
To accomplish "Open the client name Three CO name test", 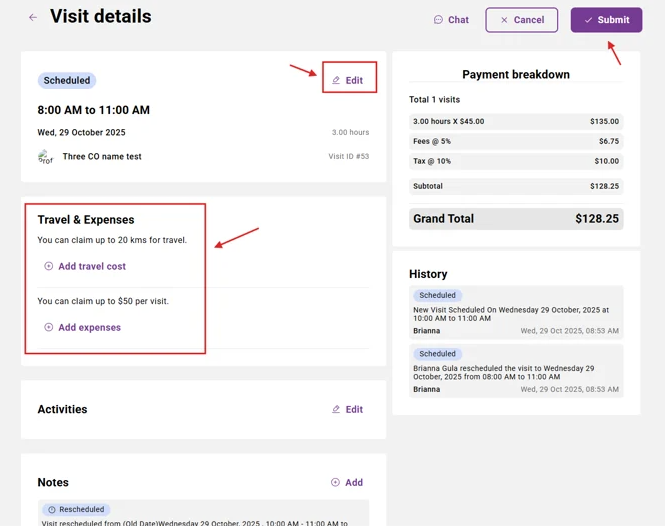I will click(x=102, y=157).
